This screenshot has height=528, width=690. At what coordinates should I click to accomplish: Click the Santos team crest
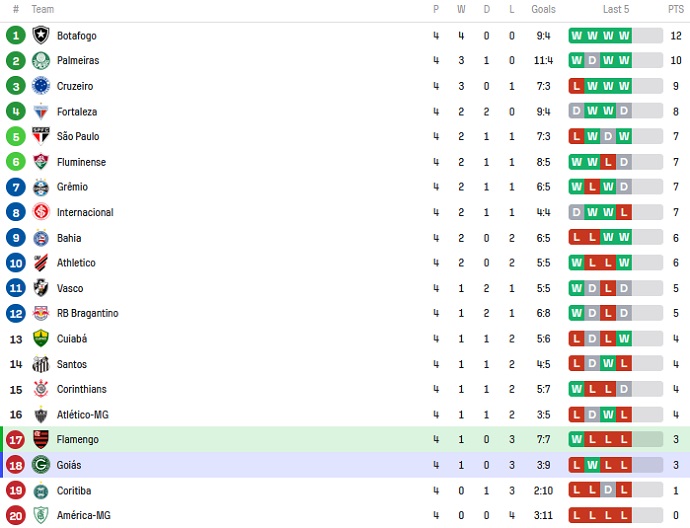coord(41,364)
